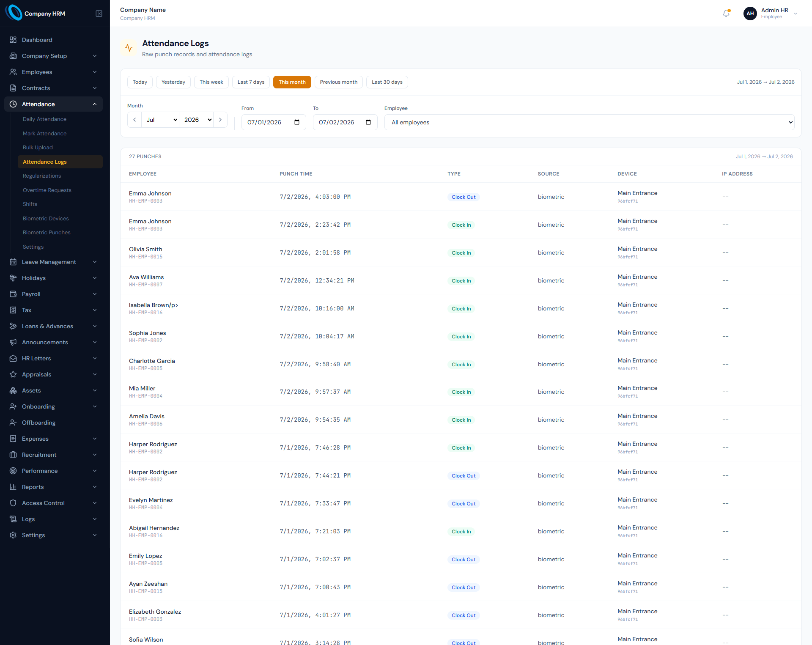
Task: Click the Reports bar chart icon
Action: coord(13,487)
